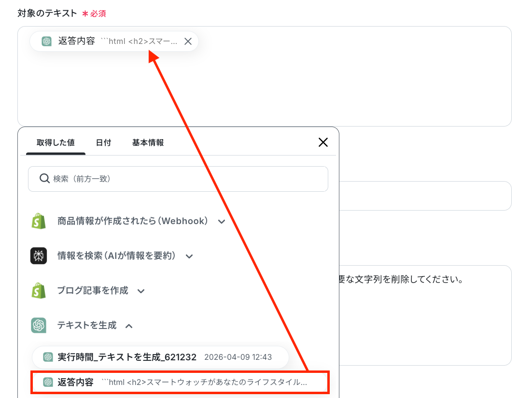This screenshot has height=398, width=532.
Task: Click the 返答内容 chip label in the text field
Action: coord(76,41)
